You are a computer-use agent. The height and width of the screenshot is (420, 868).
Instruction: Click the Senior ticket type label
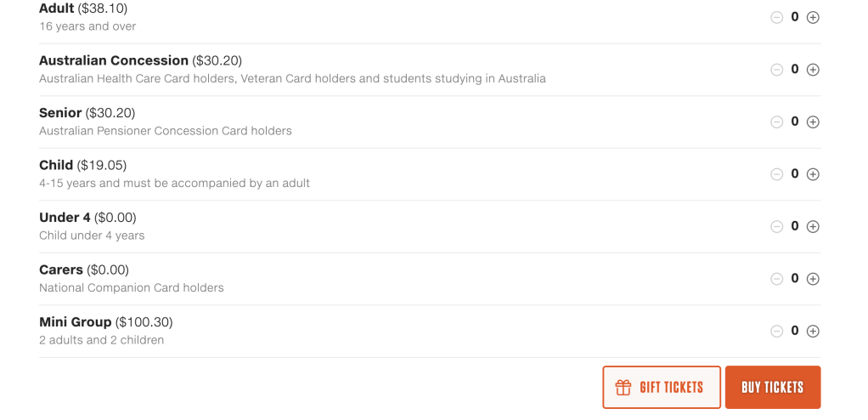click(60, 113)
